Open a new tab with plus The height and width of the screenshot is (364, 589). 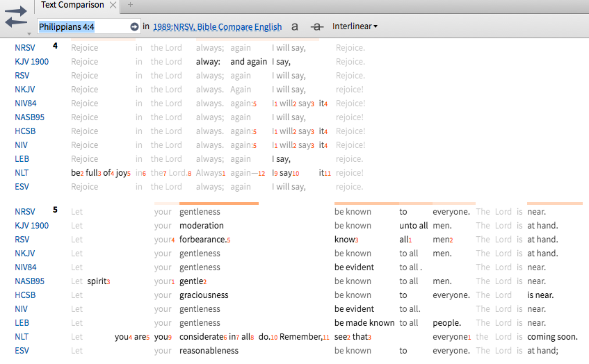coord(130,5)
